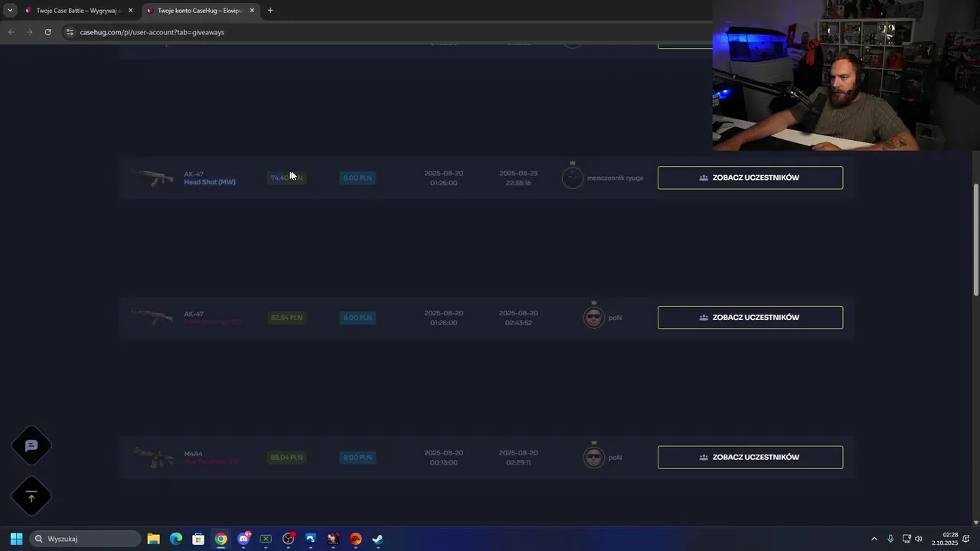Show hidden system tray icons

pos(874,539)
